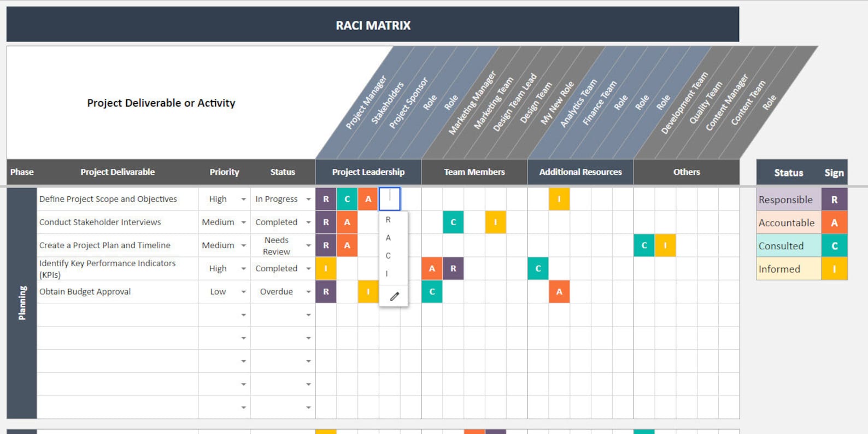
Task: Select option C from the open dropdown
Action: (x=388, y=256)
